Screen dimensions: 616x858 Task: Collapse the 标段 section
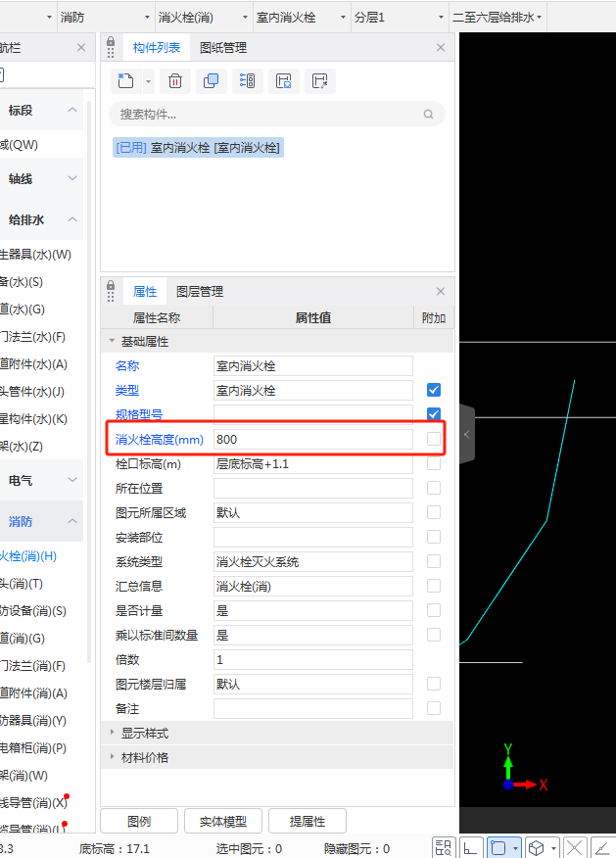(72, 110)
